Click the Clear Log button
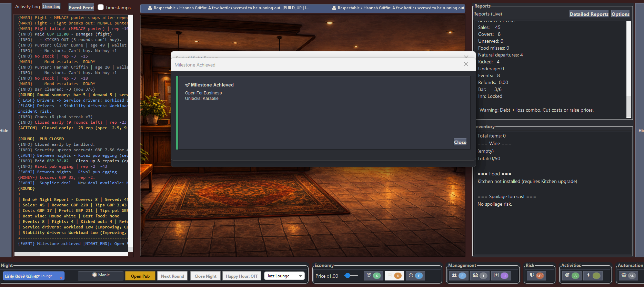The height and width of the screenshot is (287, 644). [51, 7]
